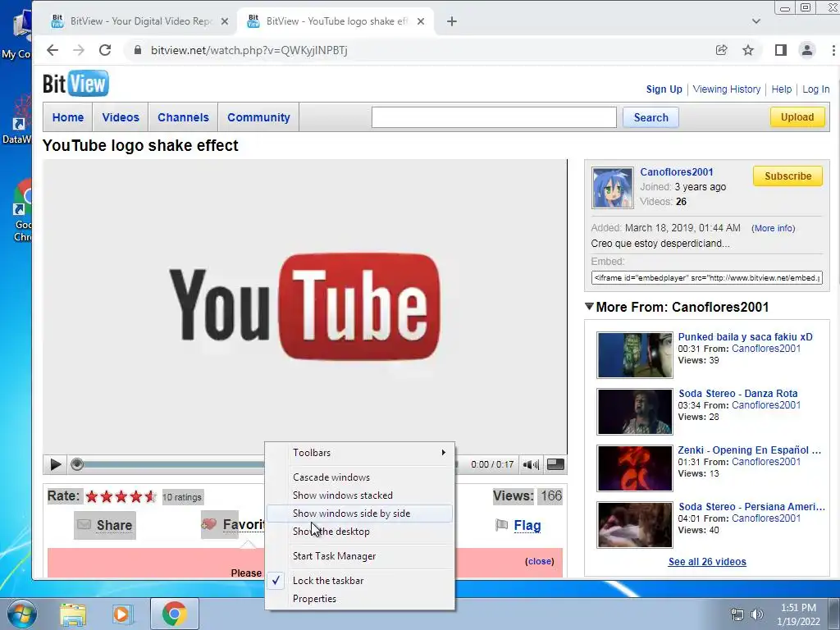
Task: Click the Canoflores2001 avatar image
Action: point(612,188)
